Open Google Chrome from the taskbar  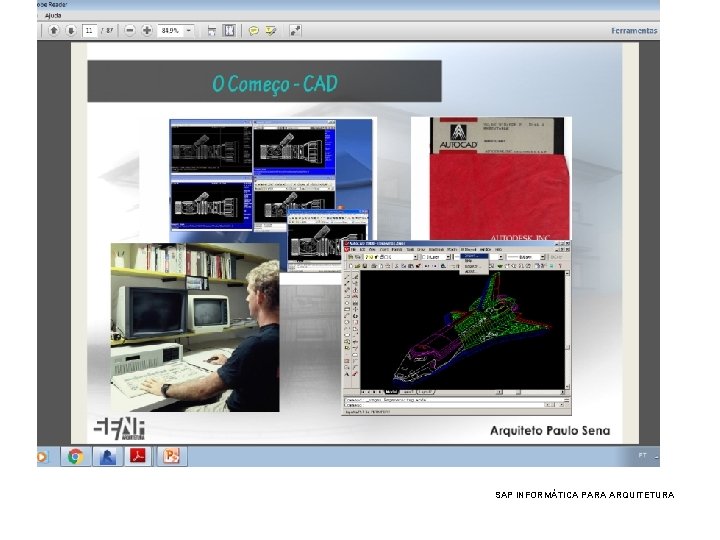point(76,456)
